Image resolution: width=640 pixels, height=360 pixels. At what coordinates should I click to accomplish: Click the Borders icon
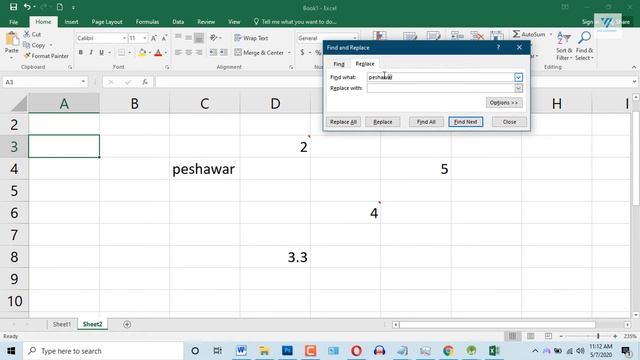pyautogui.click(x=121, y=52)
